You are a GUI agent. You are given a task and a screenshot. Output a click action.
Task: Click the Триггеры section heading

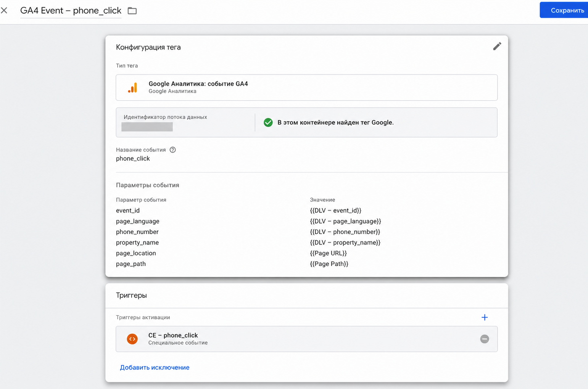tap(131, 295)
